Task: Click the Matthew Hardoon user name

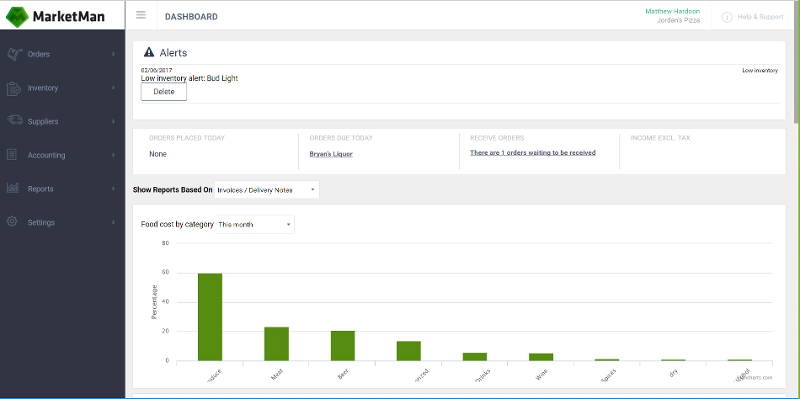Action: (672, 11)
